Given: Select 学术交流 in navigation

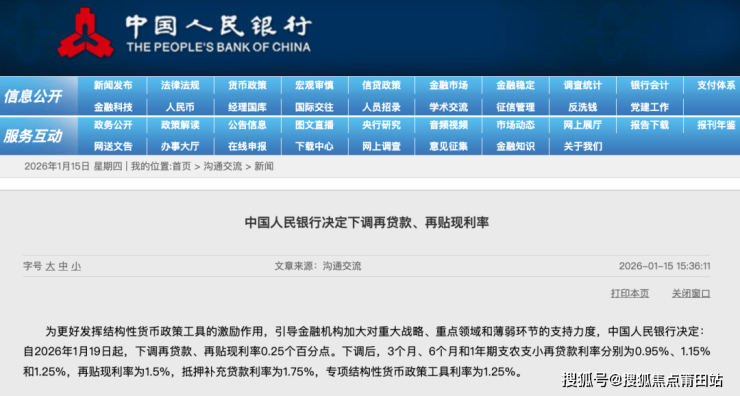Looking at the screenshot, I should tap(448, 107).
